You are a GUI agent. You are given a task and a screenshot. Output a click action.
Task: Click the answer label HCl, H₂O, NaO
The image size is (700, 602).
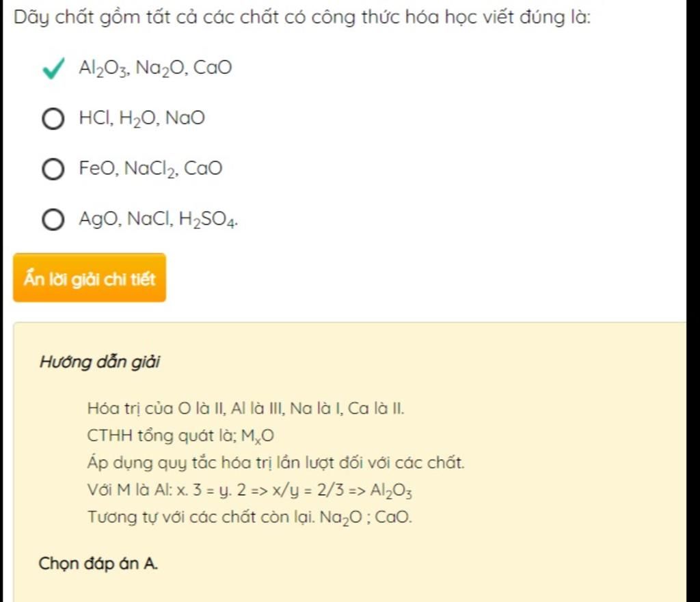[142, 119]
